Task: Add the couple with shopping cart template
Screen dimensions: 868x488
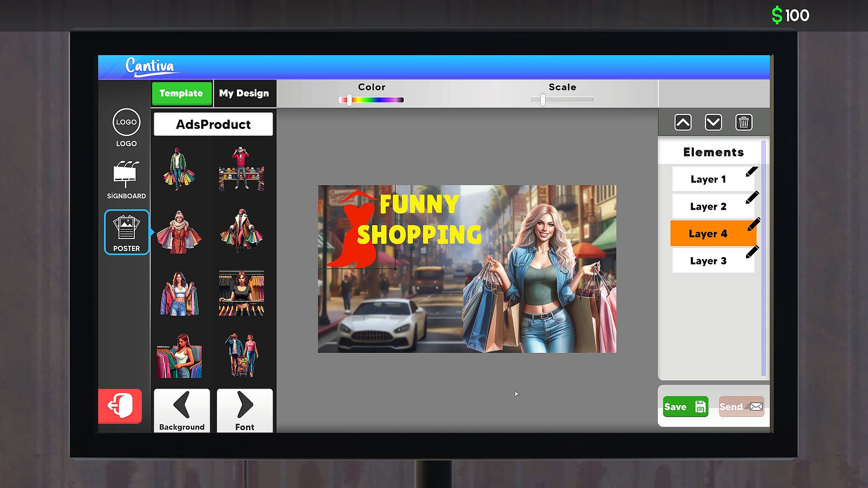Action: pos(241,355)
